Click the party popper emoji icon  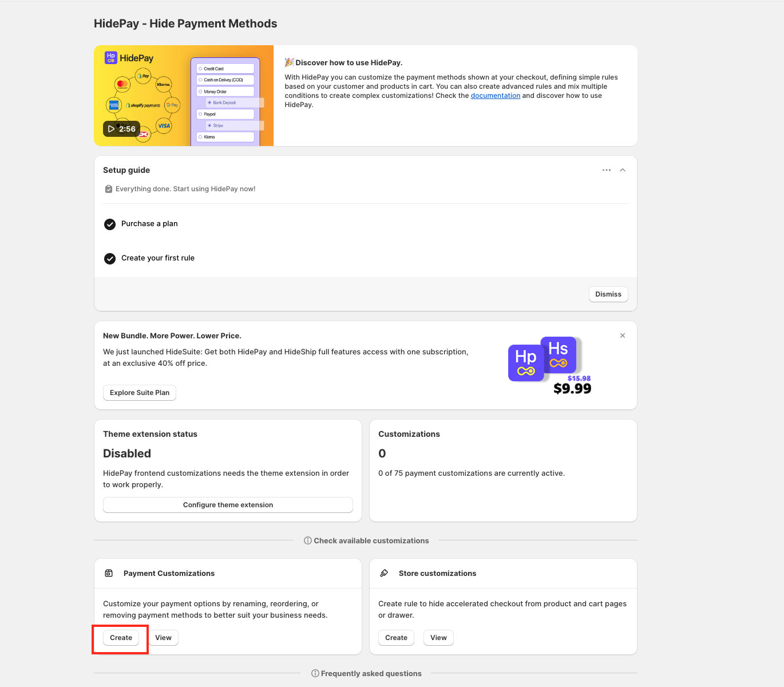coord(290,62)
